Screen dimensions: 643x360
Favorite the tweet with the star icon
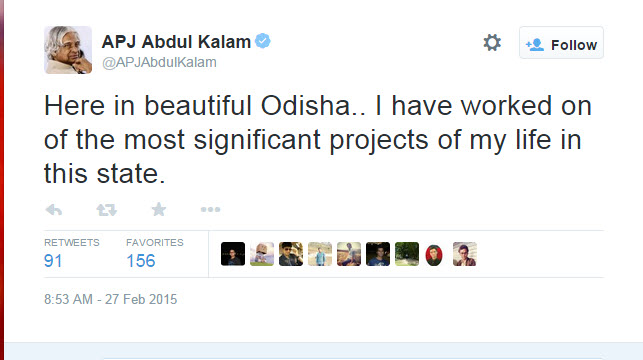[159, 210]
